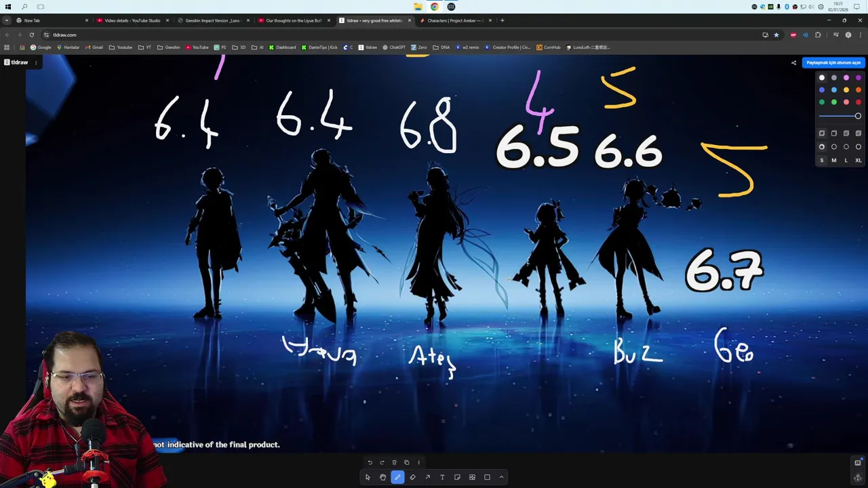868x488 pixels.
Task: Set stroke size to S
Action: tap(822, 161)
